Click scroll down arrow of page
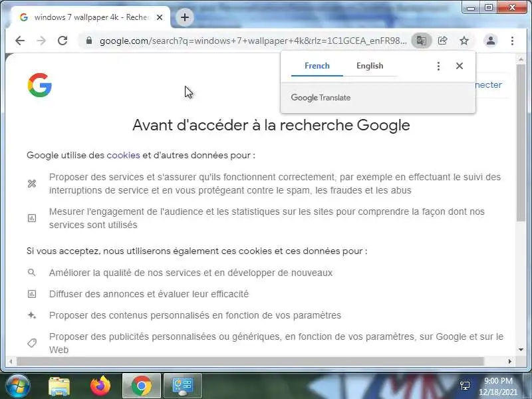This screenshot has height=399, width=532. tap(521, 350)
